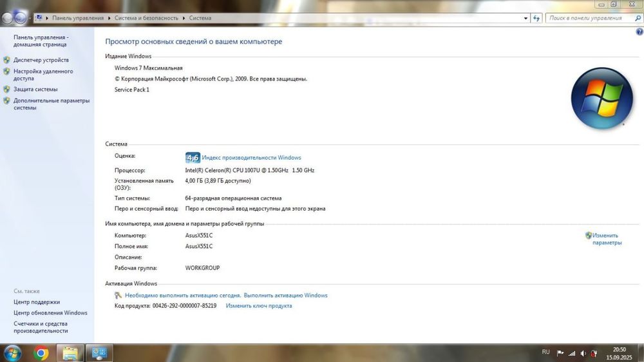This screenshot has height=362, width=644.
Task: Open Windows Explorer from taskbar
Action: (x=70, y=353)
